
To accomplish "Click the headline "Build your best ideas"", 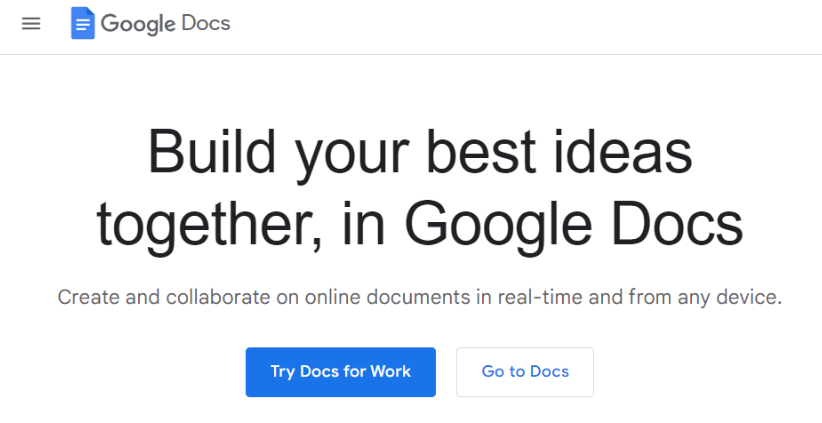I will (420, 155).
